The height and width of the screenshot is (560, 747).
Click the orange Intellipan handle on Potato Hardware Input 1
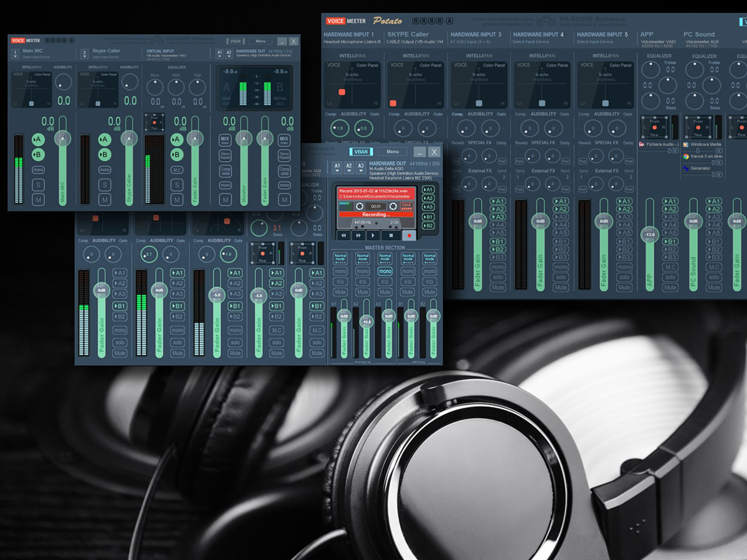[342, 92]
